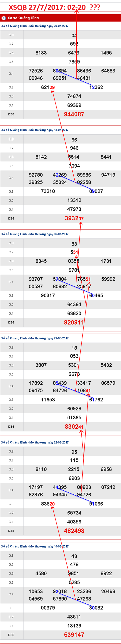Select second prize number 64364
The height and width of the screenshot is (644, 121).
74,304
